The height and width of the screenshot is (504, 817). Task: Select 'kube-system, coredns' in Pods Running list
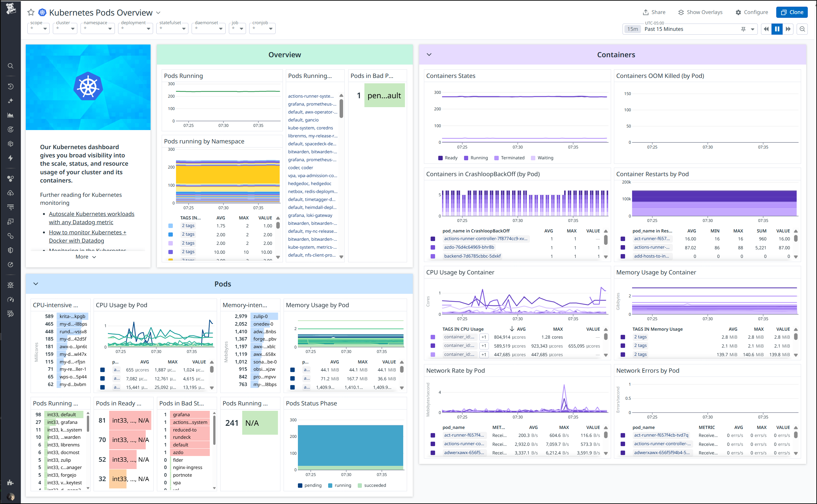310,128
